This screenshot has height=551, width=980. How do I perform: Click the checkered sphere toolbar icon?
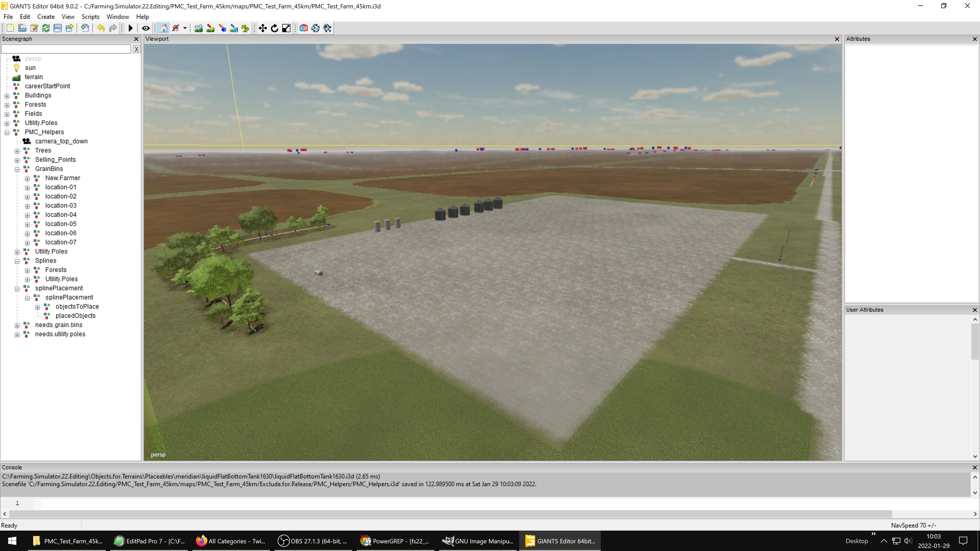tap(327, 28)
